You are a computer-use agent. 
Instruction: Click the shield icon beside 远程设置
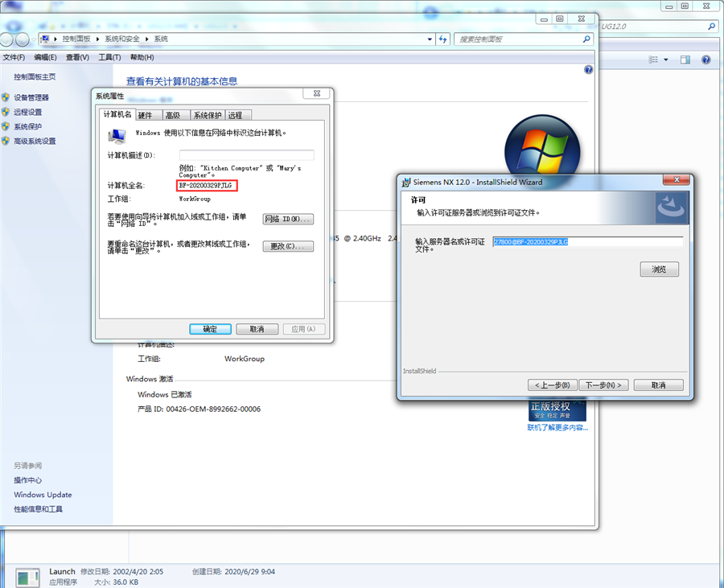(6, 112)
